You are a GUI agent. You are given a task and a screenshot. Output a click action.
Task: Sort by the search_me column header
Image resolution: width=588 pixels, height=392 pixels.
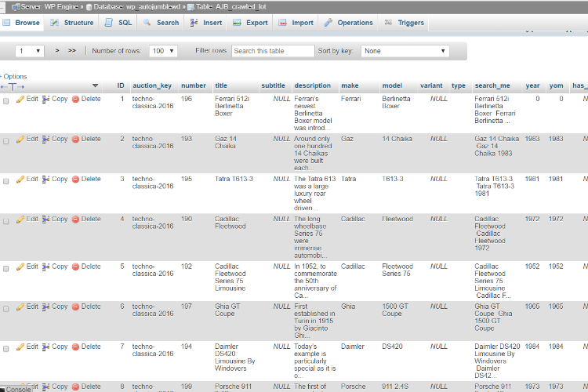point(492,85)
